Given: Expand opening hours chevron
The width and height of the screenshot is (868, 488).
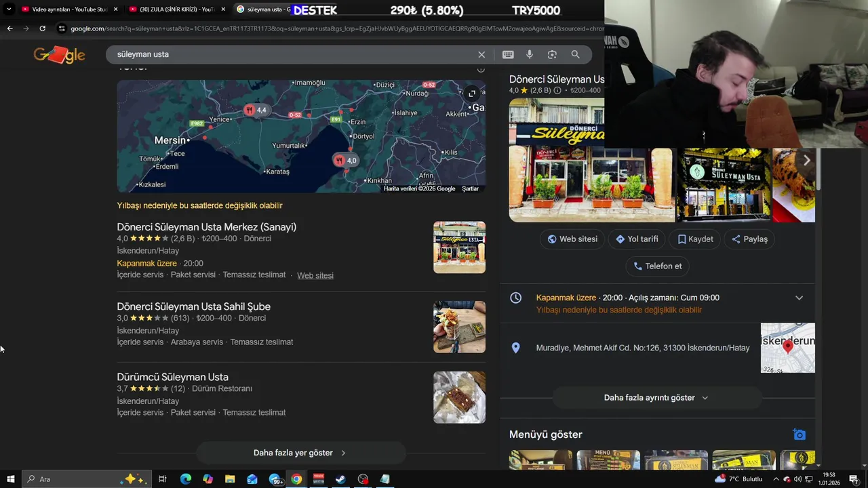Looking at the screenshot, I should (x=799, y=298).
